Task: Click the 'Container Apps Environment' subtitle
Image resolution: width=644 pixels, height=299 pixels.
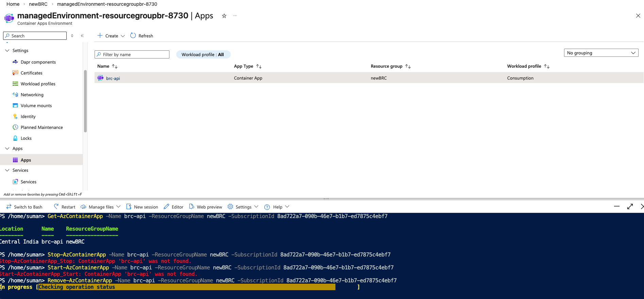Action: [x=45, y=23]
